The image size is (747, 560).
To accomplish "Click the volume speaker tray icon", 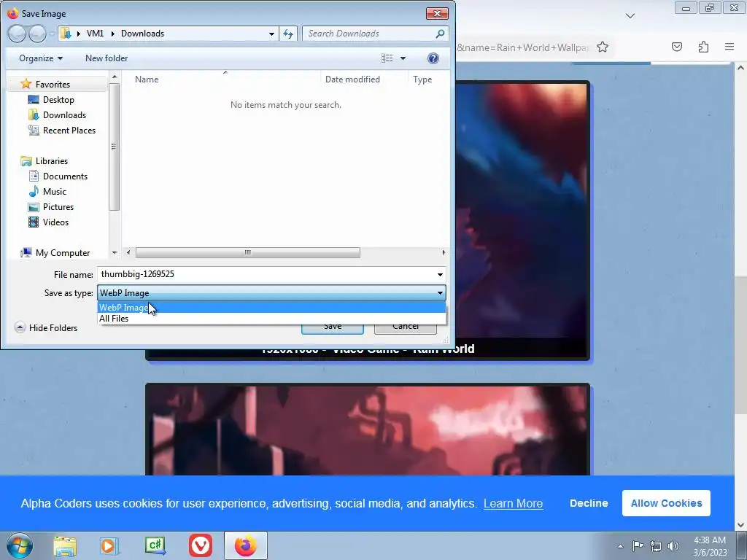I will tap(673, 546).
